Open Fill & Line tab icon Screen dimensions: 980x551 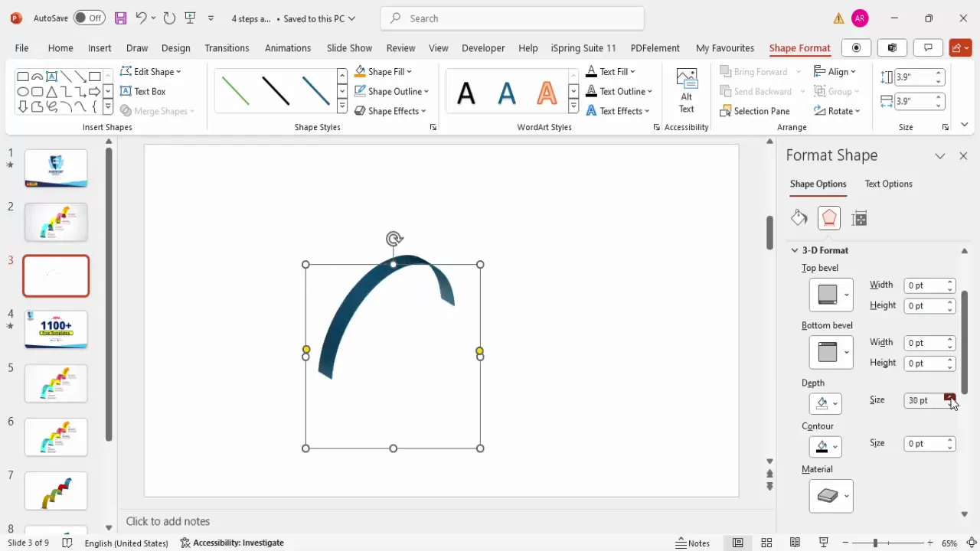799,218
